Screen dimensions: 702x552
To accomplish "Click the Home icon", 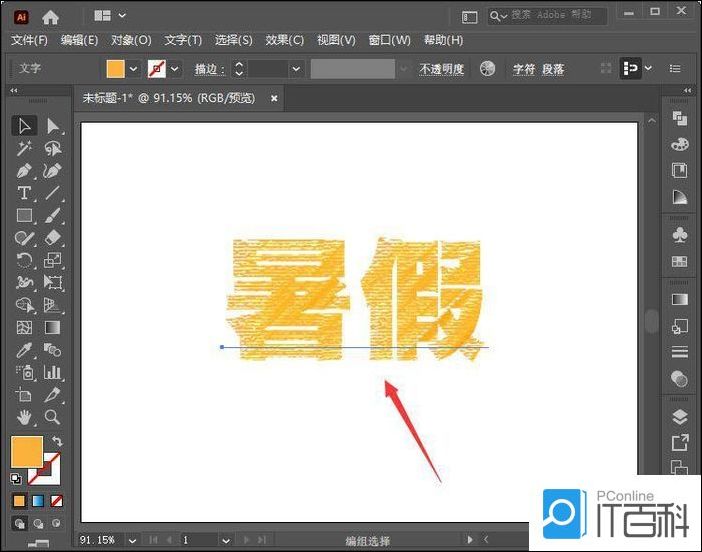I will [50, 17].
